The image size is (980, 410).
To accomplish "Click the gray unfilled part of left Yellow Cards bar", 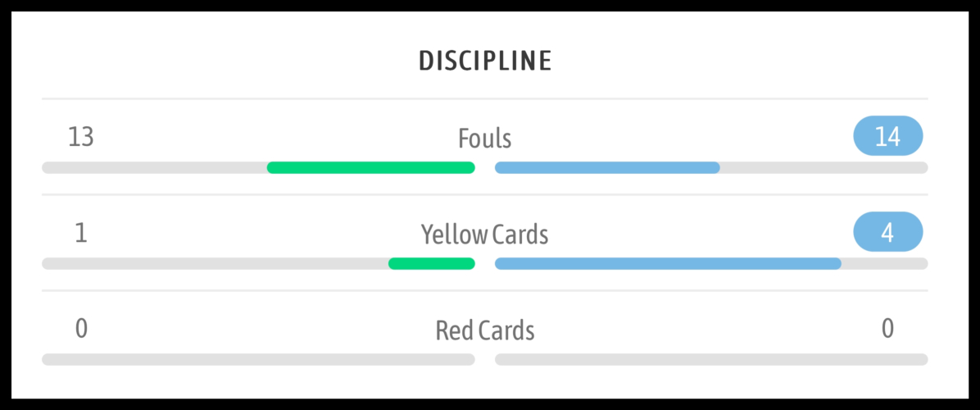I will 215,264.
